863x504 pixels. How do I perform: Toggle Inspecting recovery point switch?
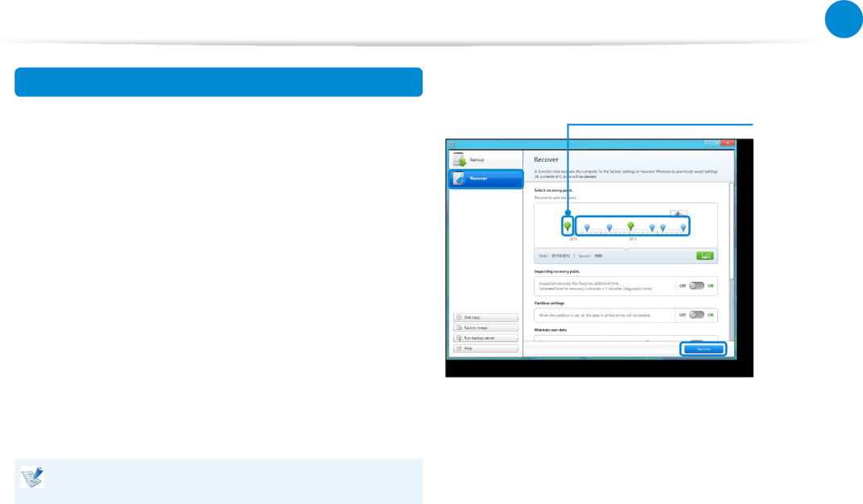pyautogui.click(x=696, y=285)
